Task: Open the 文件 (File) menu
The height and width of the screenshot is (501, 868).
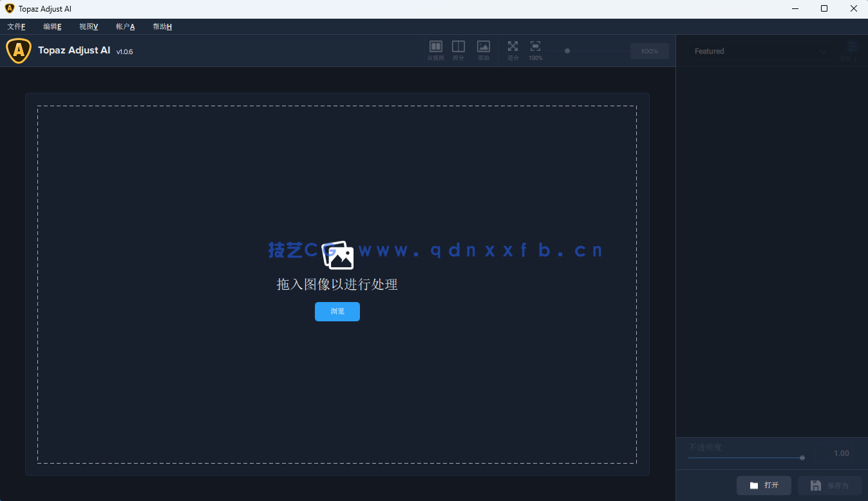Action: (16, 26)
